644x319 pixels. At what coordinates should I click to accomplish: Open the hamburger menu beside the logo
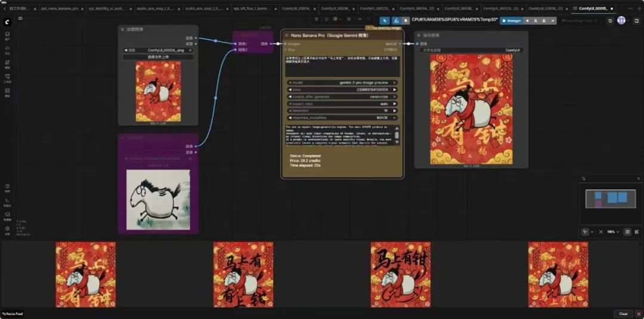coord(20,18)
